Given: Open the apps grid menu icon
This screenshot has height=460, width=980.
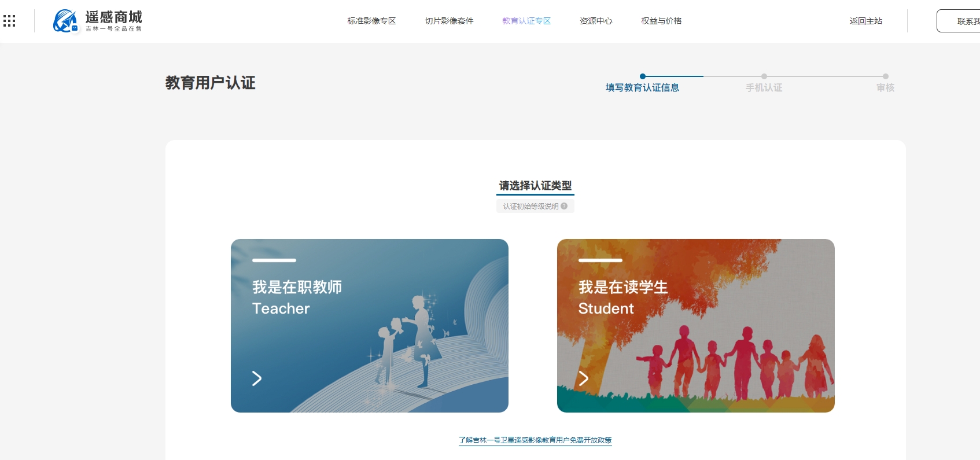Looking at the screenshot, I should tap(9, 21).
